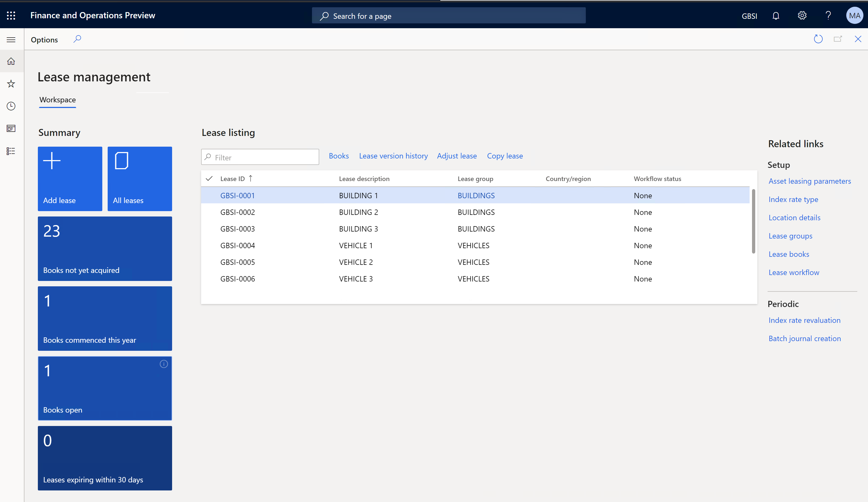The image size is (868, 502).
Task: Check the select-all checkbox in the grid header
Action: tap(209, 179)
